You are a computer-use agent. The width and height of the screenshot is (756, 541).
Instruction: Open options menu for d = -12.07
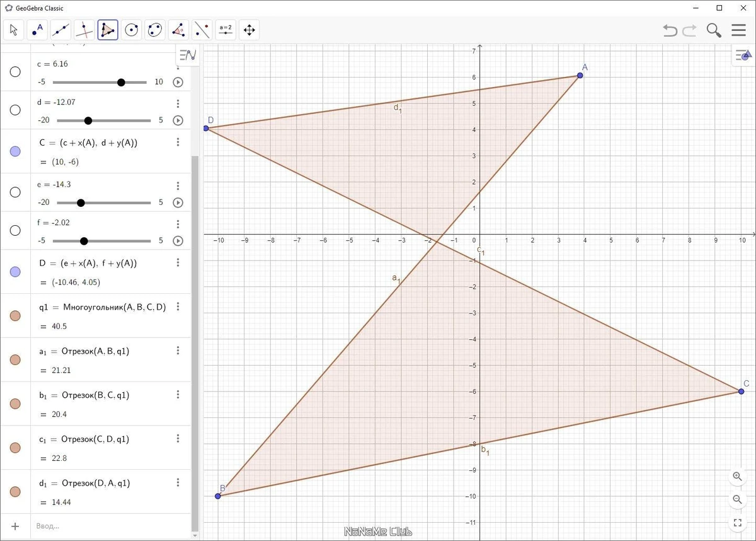(178, 103)
